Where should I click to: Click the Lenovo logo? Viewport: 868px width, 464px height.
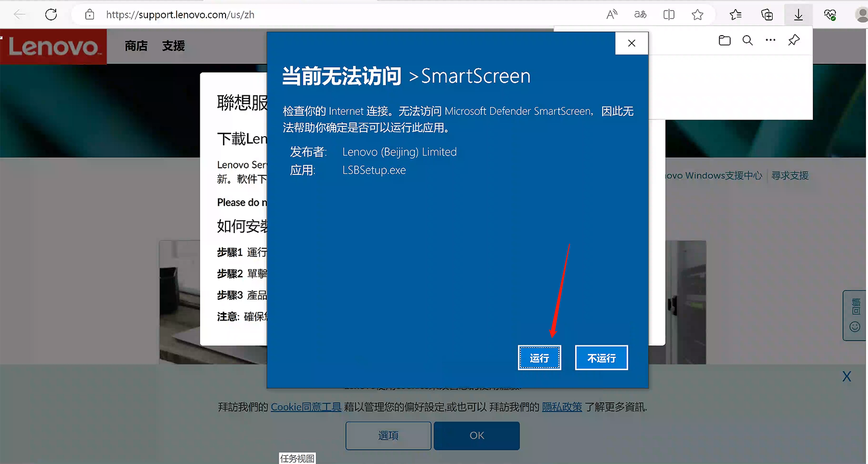tap(53, 47)
